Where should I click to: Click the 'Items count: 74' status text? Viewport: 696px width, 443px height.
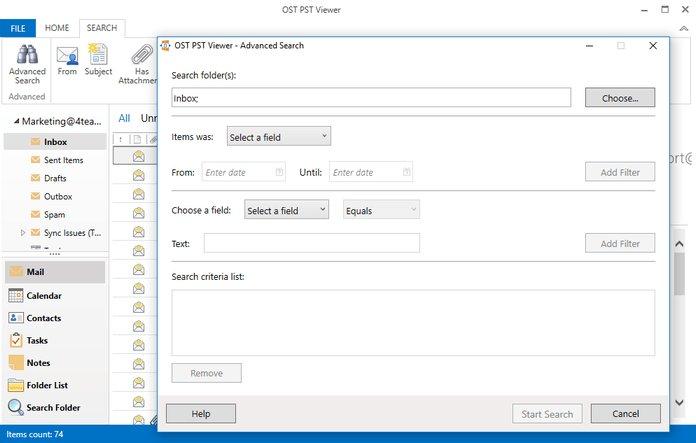click(x=35, y=434)
